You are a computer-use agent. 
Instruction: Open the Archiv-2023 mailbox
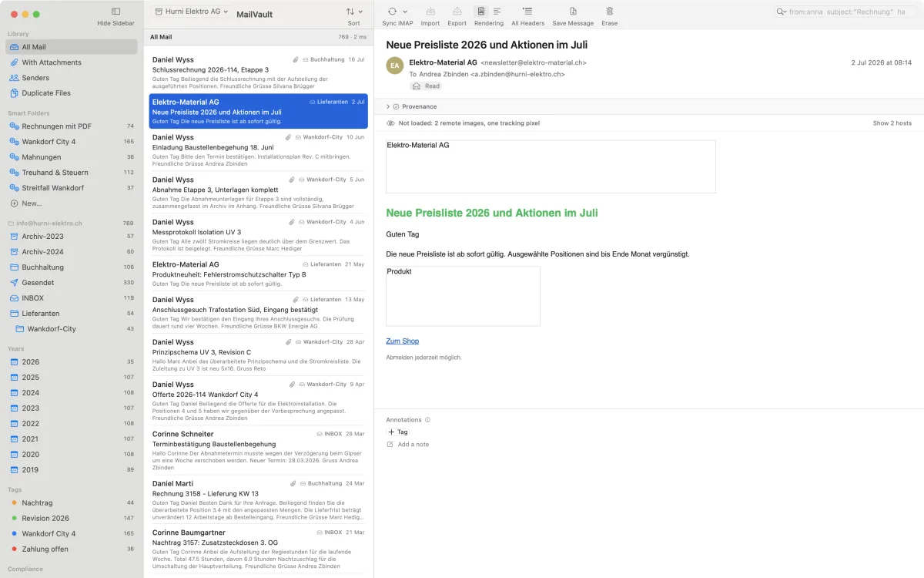(72, 237)
